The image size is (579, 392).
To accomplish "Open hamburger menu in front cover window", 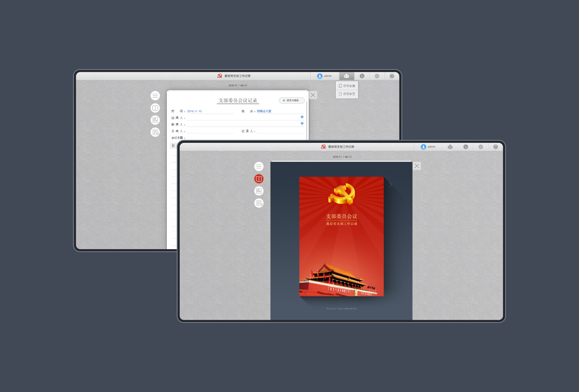I will (259, 166).
